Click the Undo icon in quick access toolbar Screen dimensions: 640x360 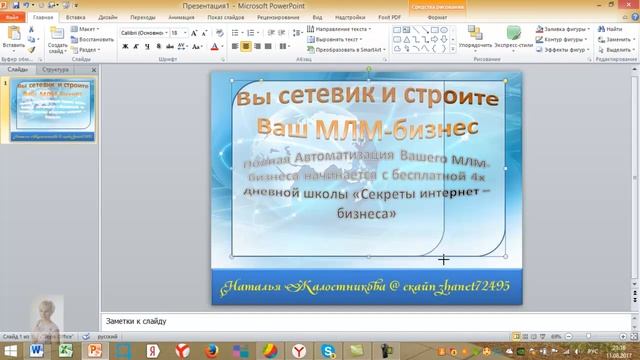(x=27, y=5)
